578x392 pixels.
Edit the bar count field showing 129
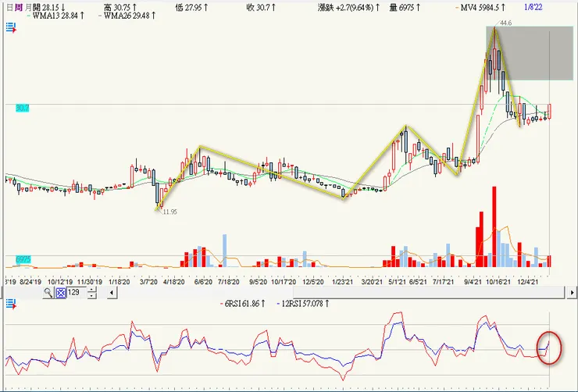click(77, 293)
